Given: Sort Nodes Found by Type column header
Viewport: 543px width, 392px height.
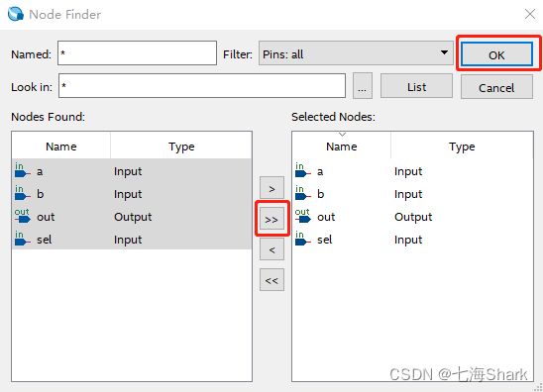Looking at the screenshot, I should (181, 147).
